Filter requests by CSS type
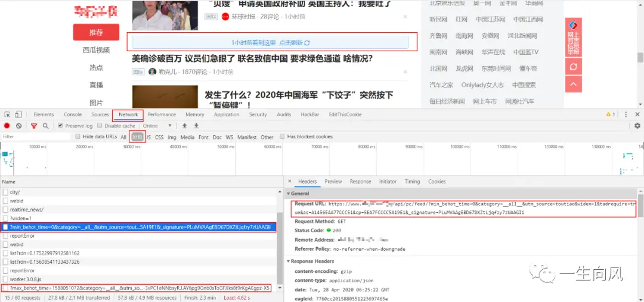 159,137
